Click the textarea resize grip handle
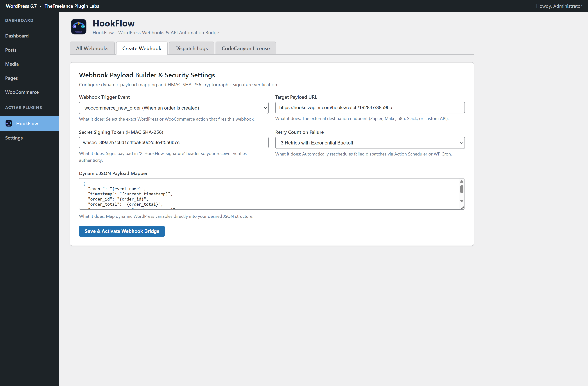588x386 pixels. coord(462,207)
